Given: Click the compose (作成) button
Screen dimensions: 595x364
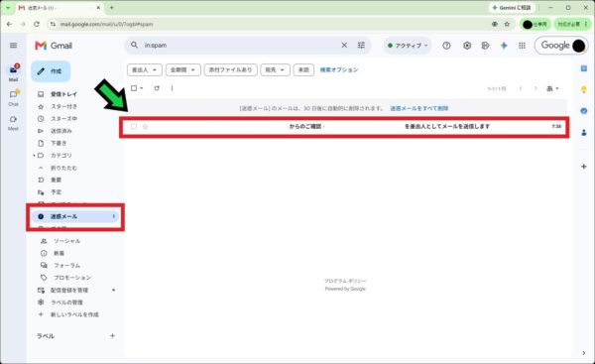Looking at the screenshot, I should tap(51, 71).
